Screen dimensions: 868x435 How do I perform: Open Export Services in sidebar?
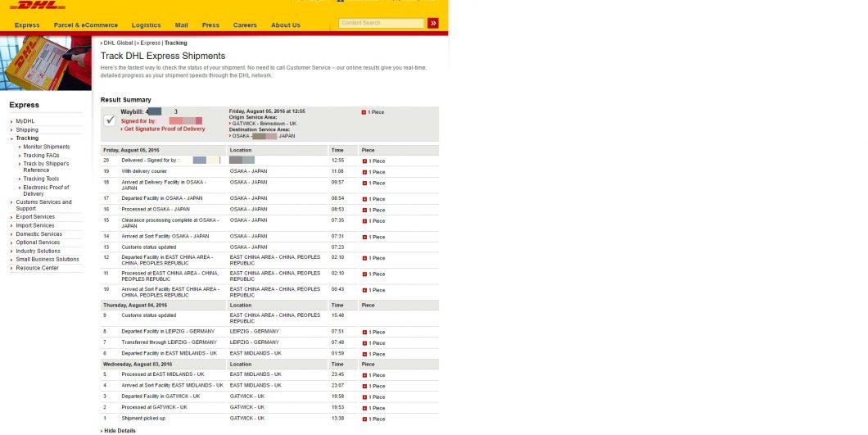(x=35, y=217)
